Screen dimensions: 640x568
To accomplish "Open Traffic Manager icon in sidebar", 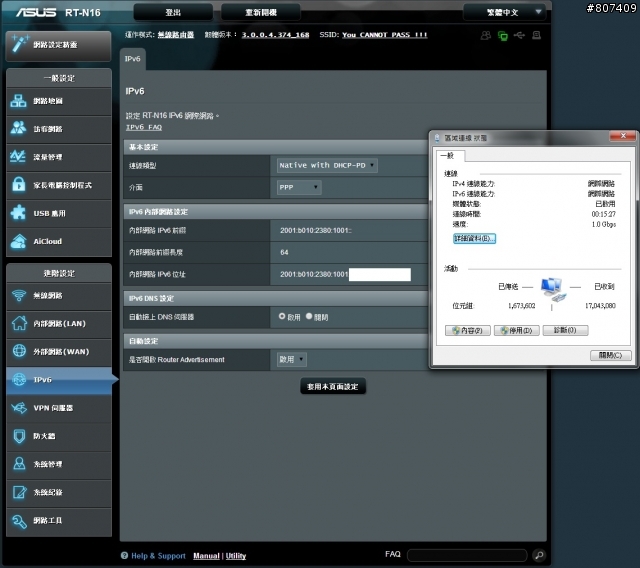I will click(x=18, y=156).
